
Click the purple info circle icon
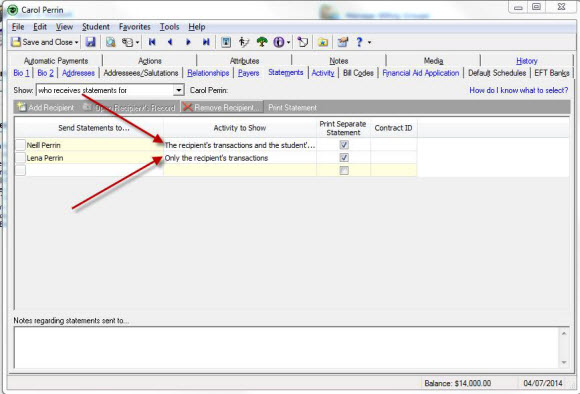pos(279,42)
